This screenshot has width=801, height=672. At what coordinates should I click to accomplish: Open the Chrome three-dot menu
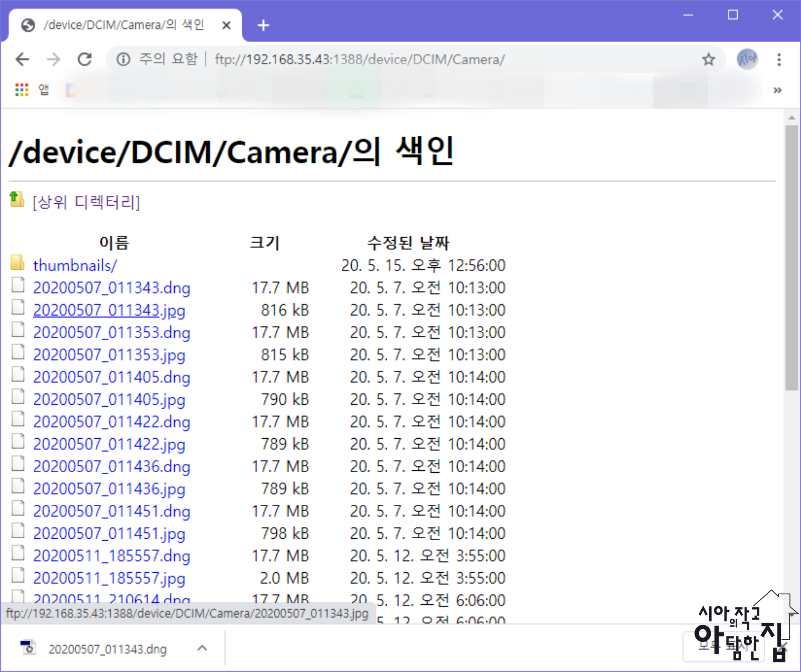pyautogui.click(x=779, y=60)
